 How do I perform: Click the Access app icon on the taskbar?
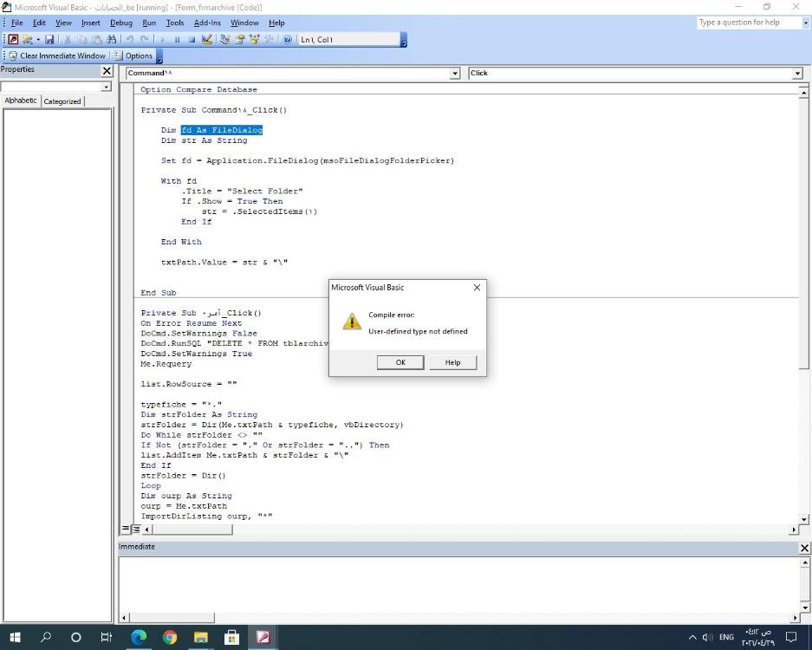(x=263, y=637)
